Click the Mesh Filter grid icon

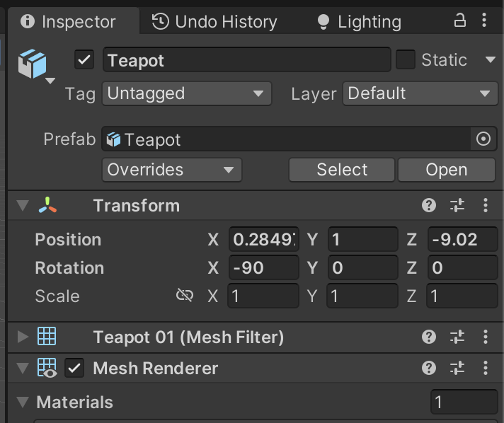click(47, 336)
